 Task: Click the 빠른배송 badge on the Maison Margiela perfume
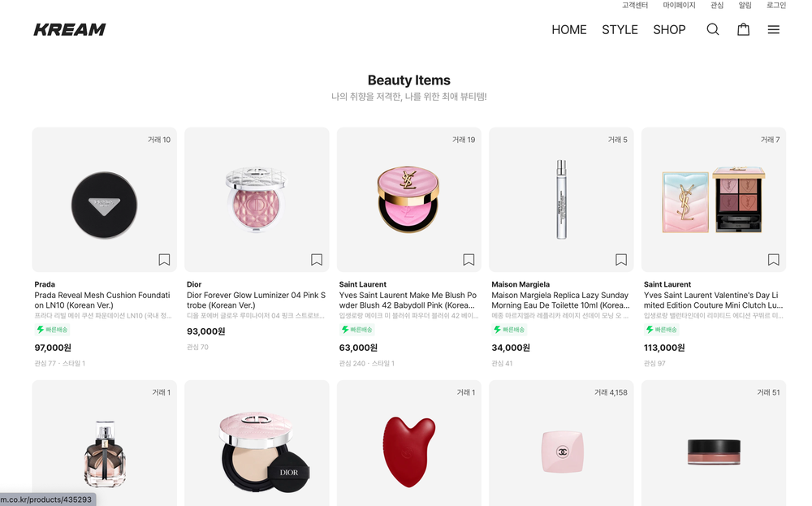click(510, 330)
